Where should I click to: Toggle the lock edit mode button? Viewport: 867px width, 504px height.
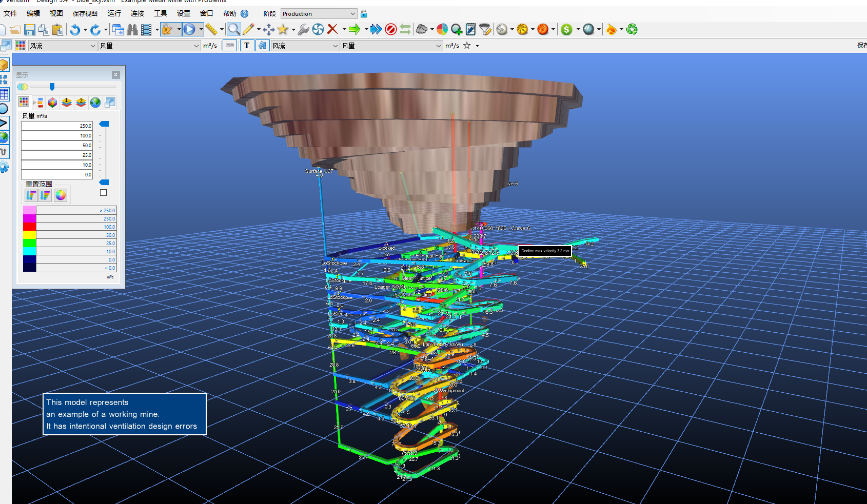[167, 29]
